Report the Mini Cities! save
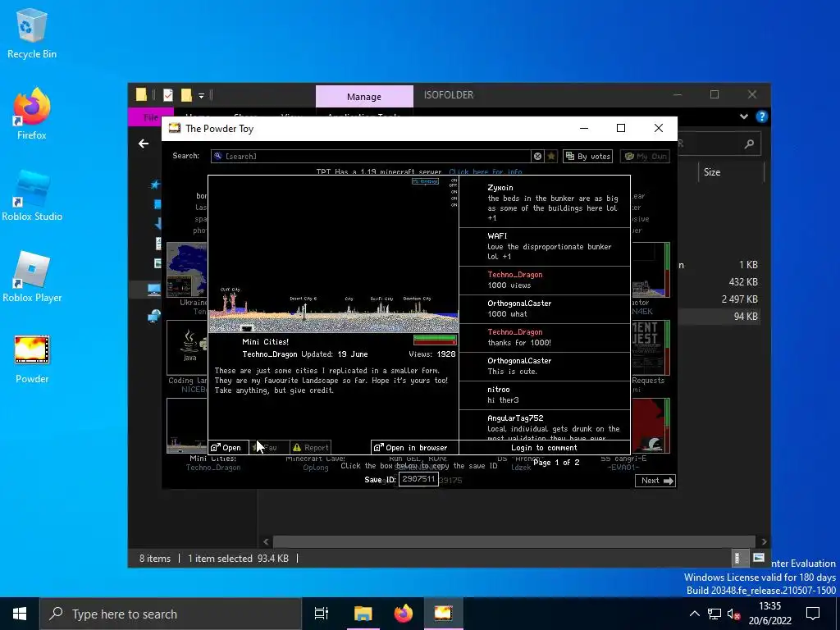Viewport: 840px width, 630px height. (310, 447)
